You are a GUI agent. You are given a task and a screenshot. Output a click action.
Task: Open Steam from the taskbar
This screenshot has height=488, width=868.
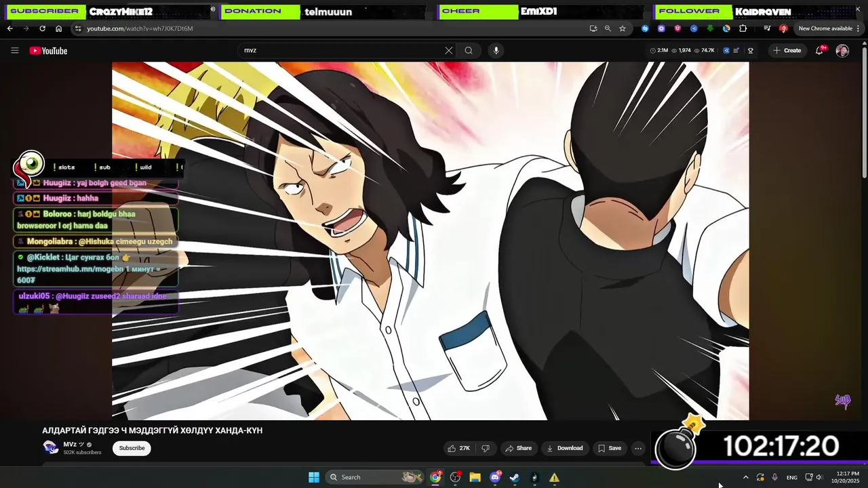(515, 477)
